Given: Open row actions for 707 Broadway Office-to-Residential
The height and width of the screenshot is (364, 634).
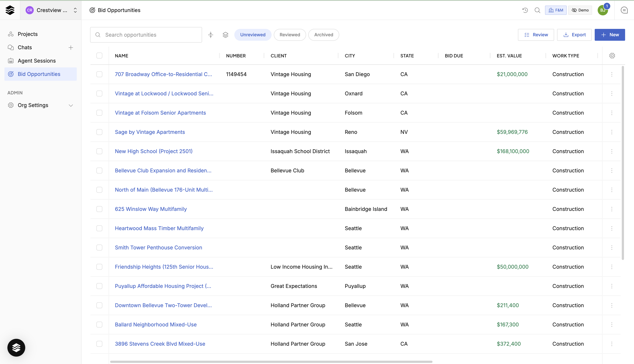Looking at the screenshot, I should (612, 74).
